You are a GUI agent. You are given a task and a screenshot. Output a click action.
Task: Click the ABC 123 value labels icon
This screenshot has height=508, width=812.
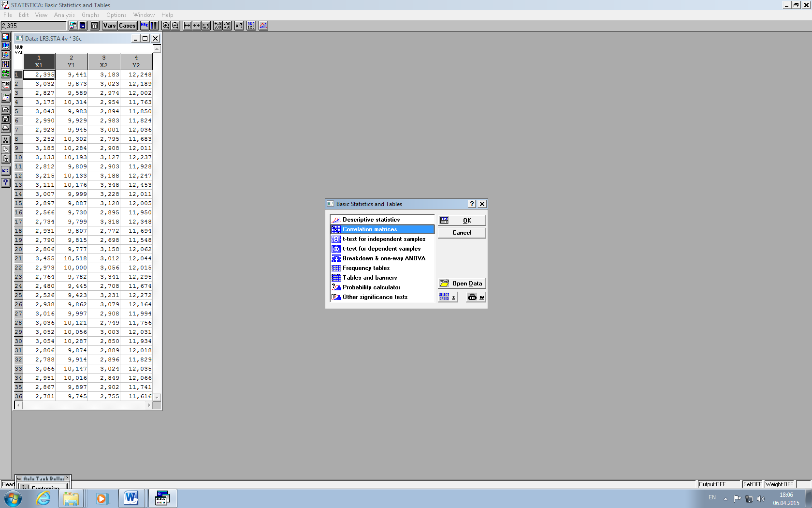(x=251, y=26)
